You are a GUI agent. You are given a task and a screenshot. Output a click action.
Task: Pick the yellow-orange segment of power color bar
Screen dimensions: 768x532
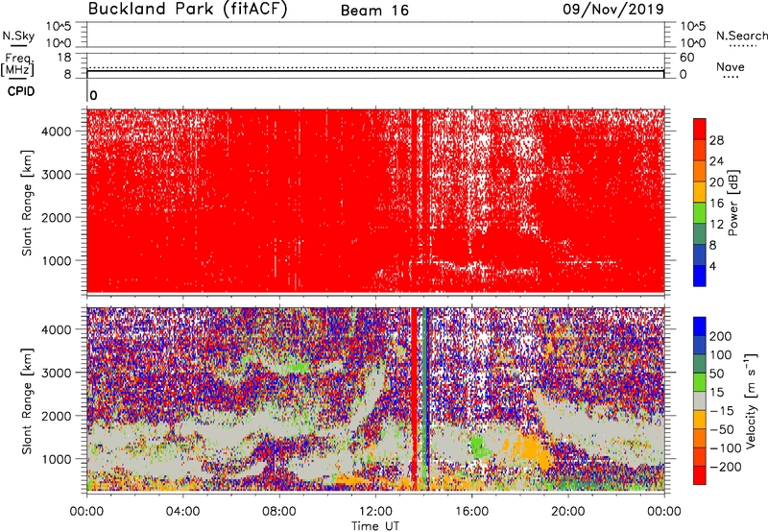[x=700, y=192]
